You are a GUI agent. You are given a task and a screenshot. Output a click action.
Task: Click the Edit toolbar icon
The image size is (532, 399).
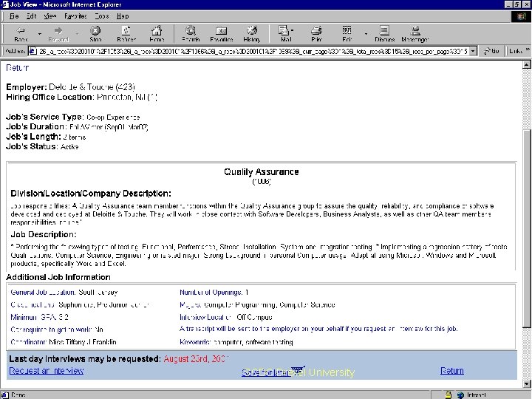click(x=347, y=34)
